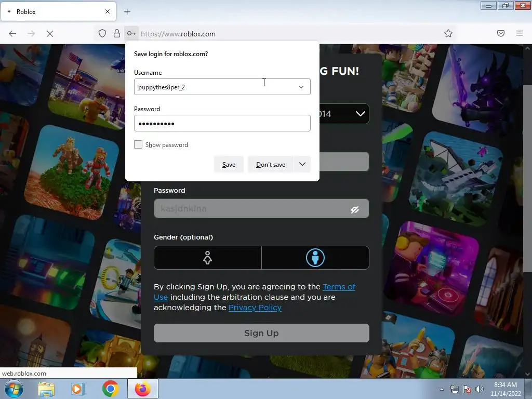Select the male gender option
Viewport: 532px width, 399px height.
pyautogui.click(x=315, y=258)
